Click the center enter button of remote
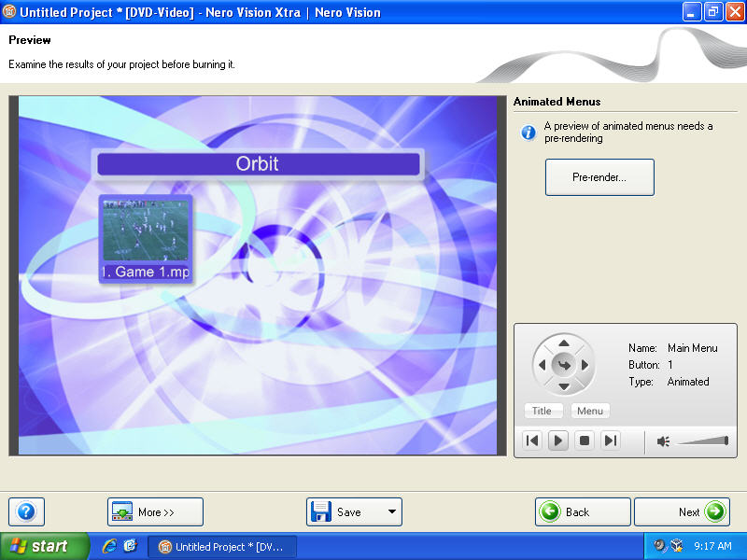 click(564, 365)
